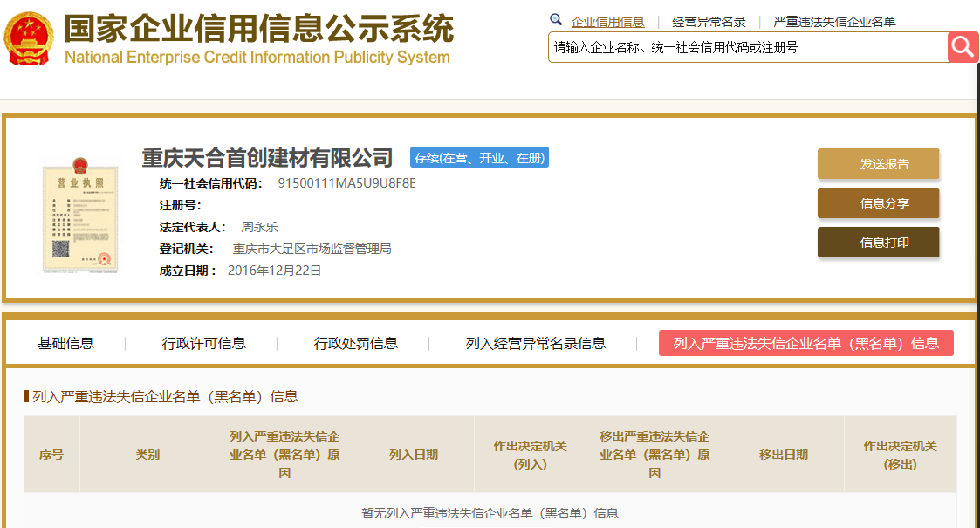980x528 pixels.
Task: Select the 严重违法失信企业名单 search category
Action: pos(834,22)
